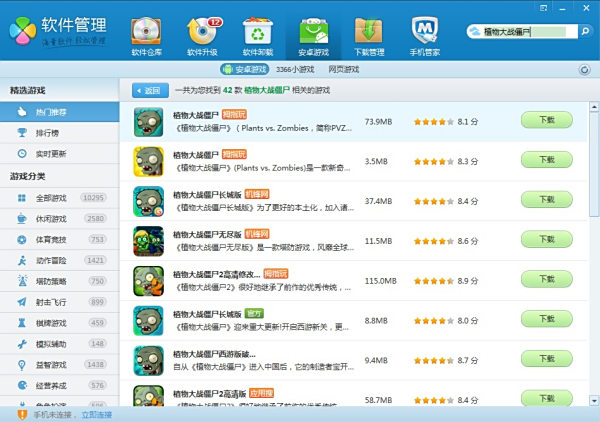Viewport: 600px width, 422px height.
Task: Click the colorful clover app logo
Action: 23,31
